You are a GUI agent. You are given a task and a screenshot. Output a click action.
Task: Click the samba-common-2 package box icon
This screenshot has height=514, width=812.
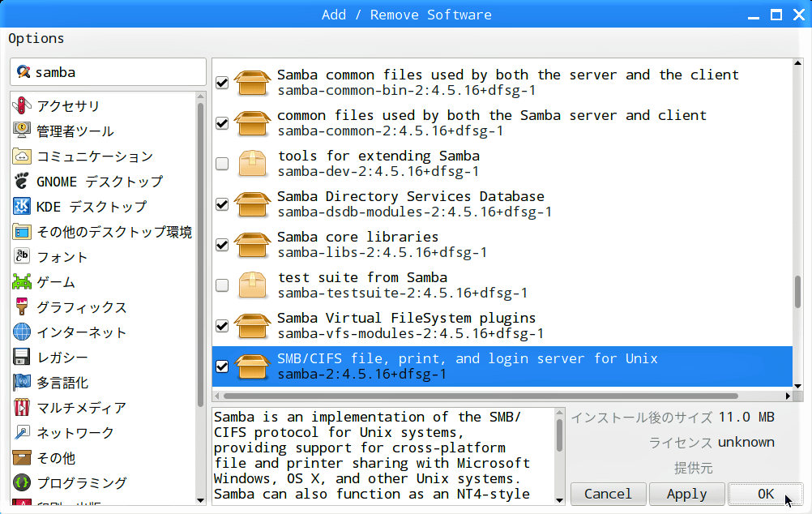click(252, 123)
